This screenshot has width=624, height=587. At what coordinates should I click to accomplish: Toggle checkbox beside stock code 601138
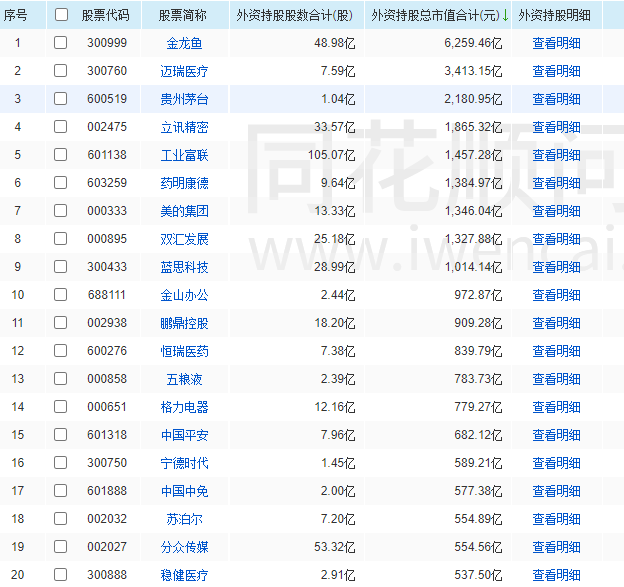(x=61, y=155)
